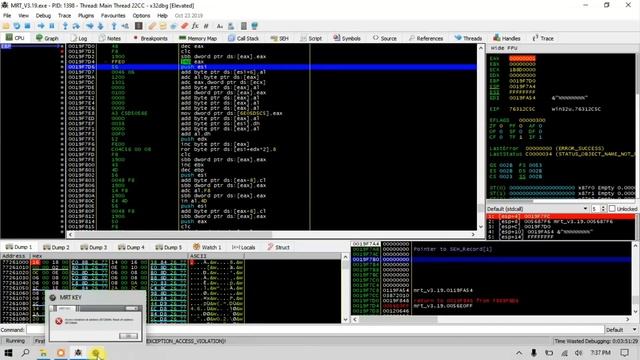Image resolution: width=640 pixels, height=360 pixels.
Task: Switch to the Handles tab
Action: (506, 38)
